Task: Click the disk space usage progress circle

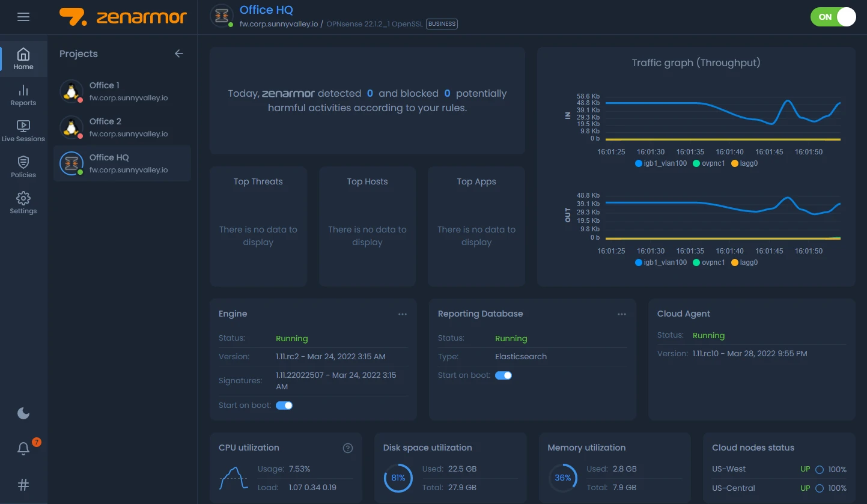Action: (x=398, y=478)
